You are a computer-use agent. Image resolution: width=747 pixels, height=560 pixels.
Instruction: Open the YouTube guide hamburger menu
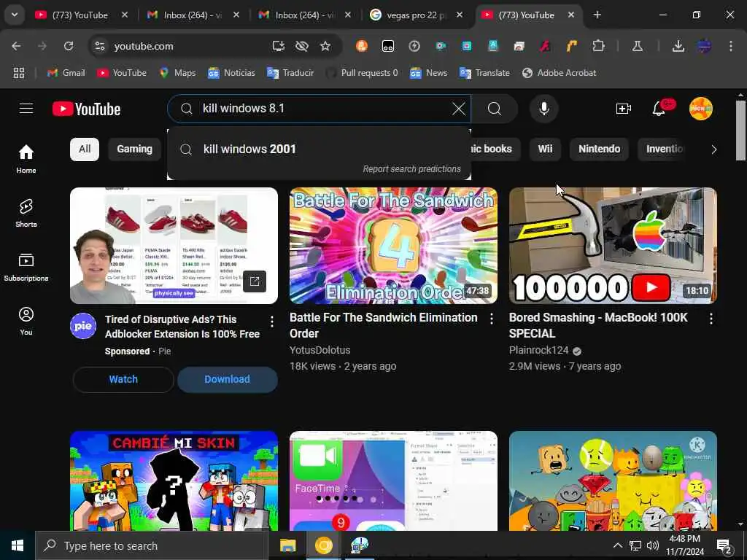pos(26,109)
